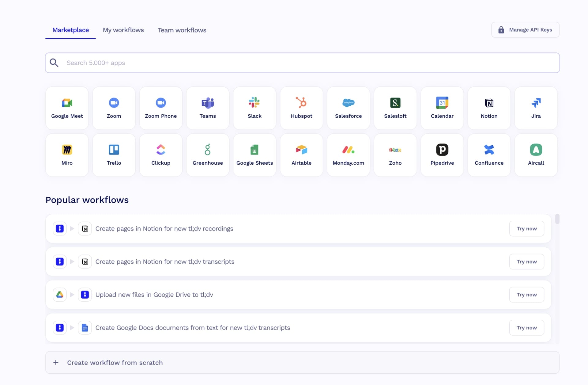
Task: Select the Clickup app card
Action: (161, 155)
